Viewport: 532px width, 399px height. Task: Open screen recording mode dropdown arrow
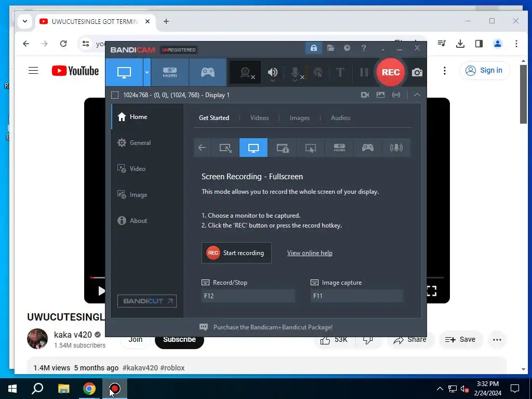tap(147, 72)
